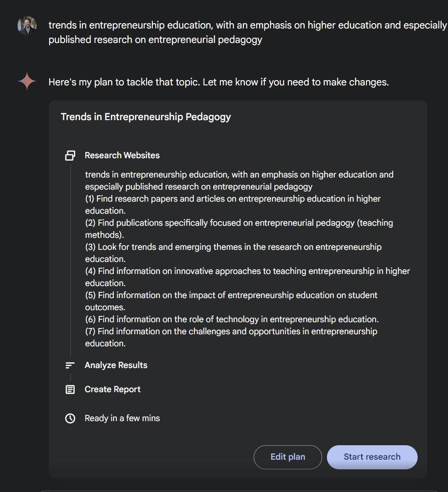Expand the Create Report label
This screenshot has width=448, height=492.
pos(112,389)
